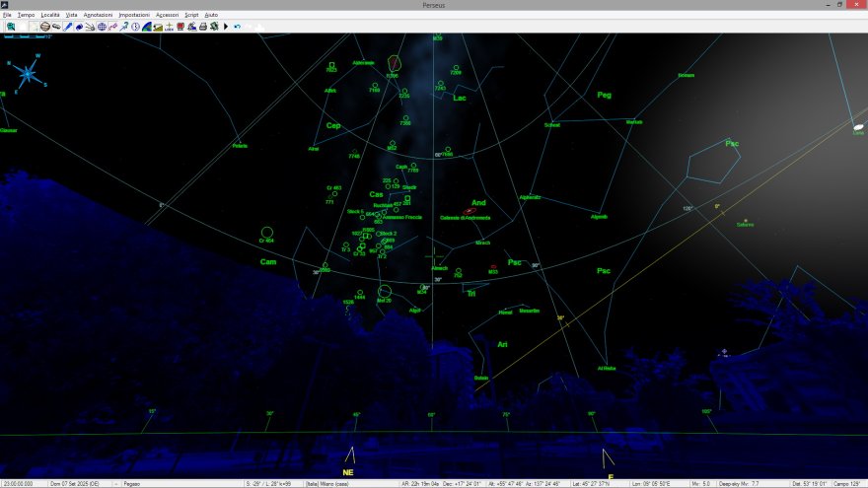Screen dimensions: 868x488
Task: Click the clock icon in toolbar
Action: [x=134, y=27]
